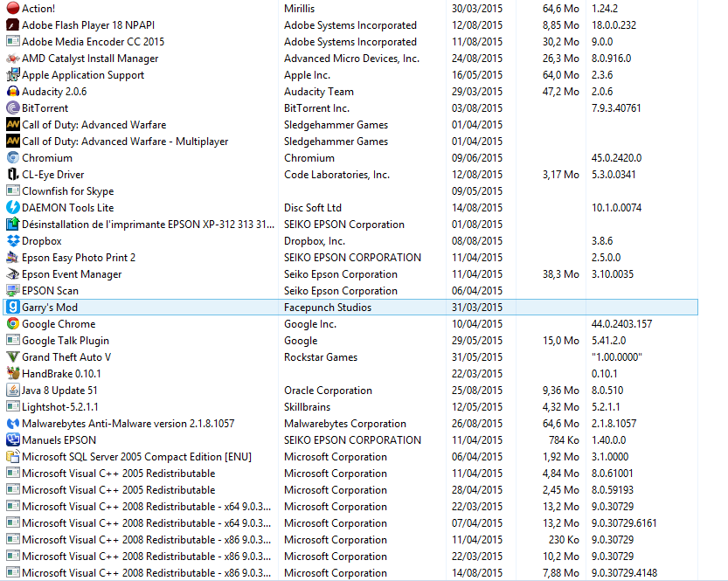Click the Malwarebytes Anti-Malware icon
The image size is (728, 581).
click(13, 423)
